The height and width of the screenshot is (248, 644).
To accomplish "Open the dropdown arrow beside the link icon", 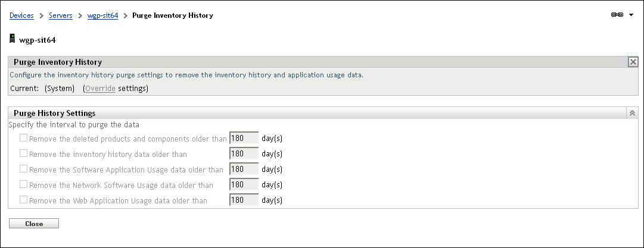I will (631, 15).
